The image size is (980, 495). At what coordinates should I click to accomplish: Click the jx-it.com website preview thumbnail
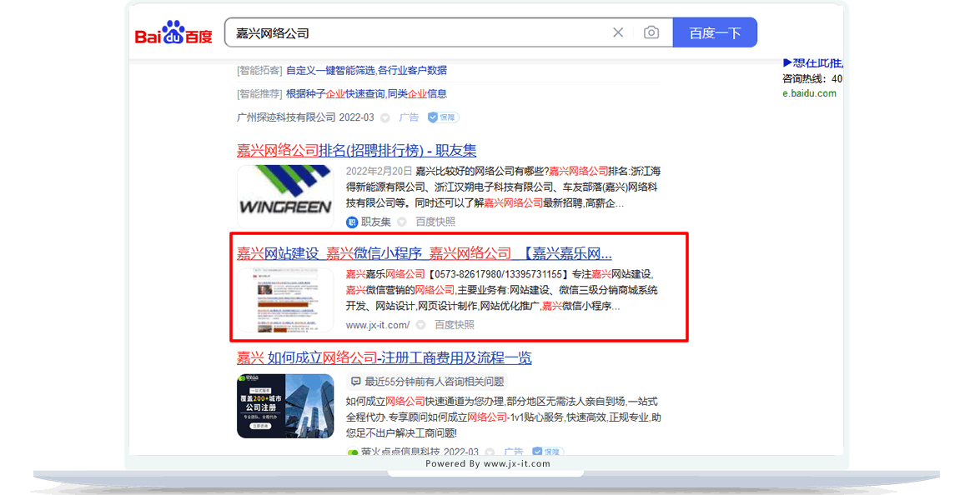point(284,299)
